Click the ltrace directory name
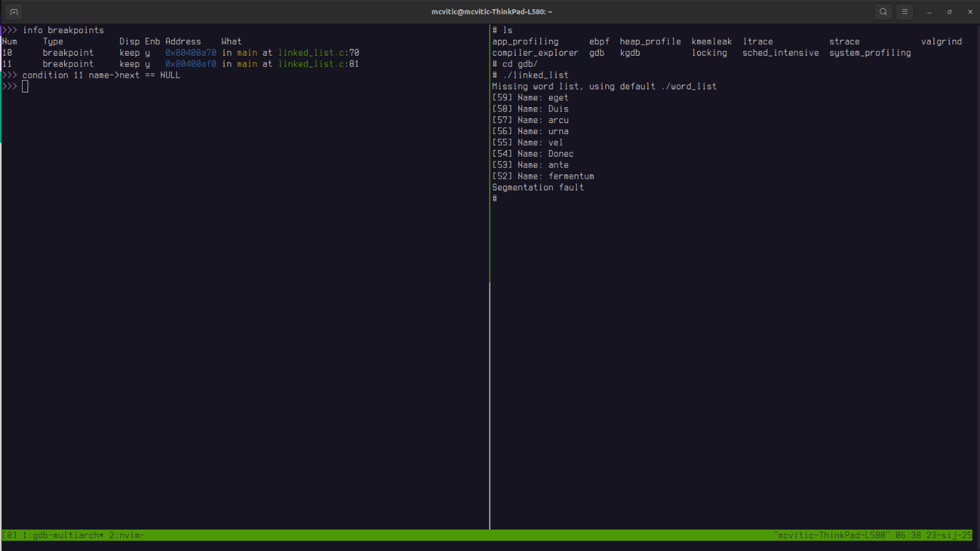980x551 pixels. [x=758, y=42]
